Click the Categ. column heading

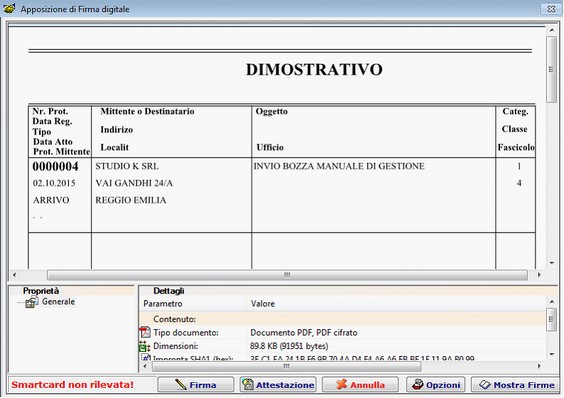(515, 112)
